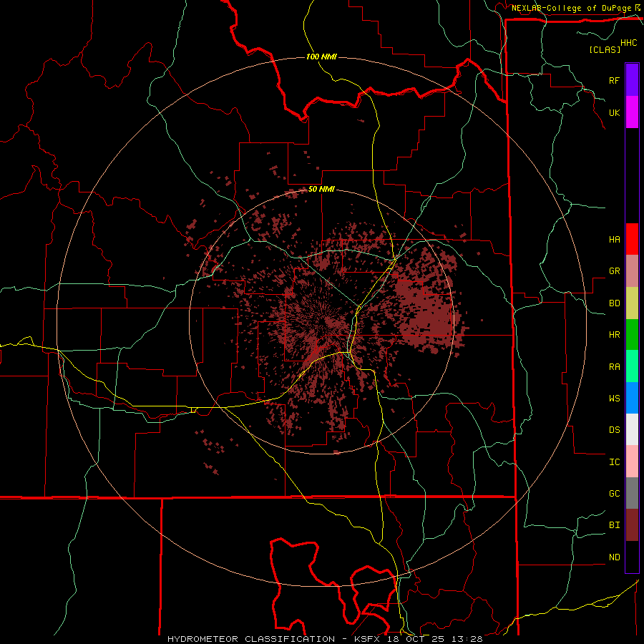Click the 100 NMI range ring label
644x644 pixels.
(x=321, y=57)
